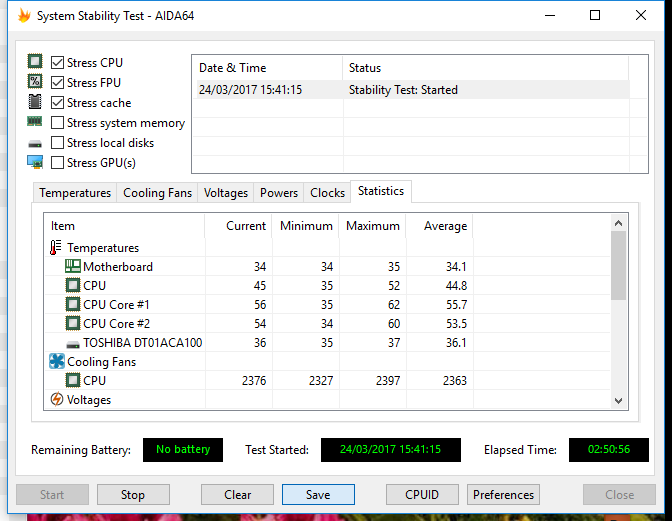Click the CPU Core #2 chip icon
The image size is (672, 521).
[73, 323]
